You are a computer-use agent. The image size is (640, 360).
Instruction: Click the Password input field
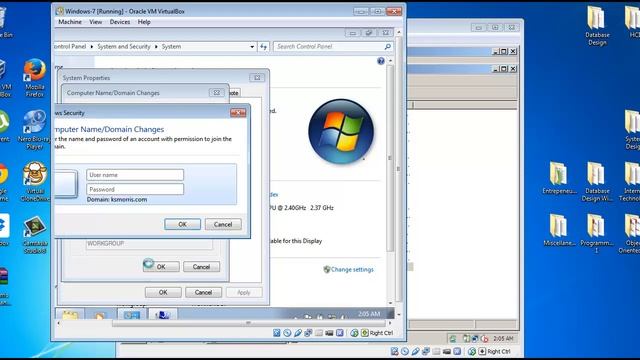[135, 189]
